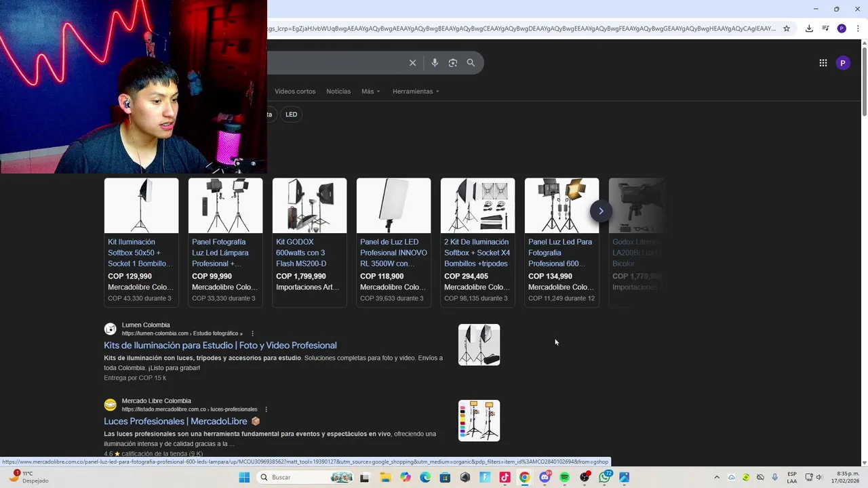
Task: Click price text COP 294,405
Action: (466, 277)
